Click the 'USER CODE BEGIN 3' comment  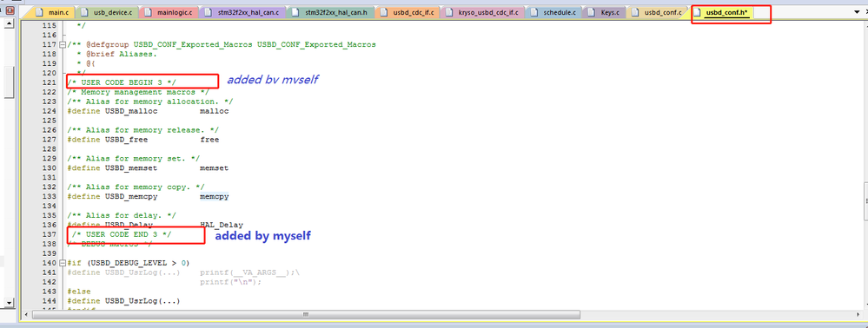coord(122,82)
